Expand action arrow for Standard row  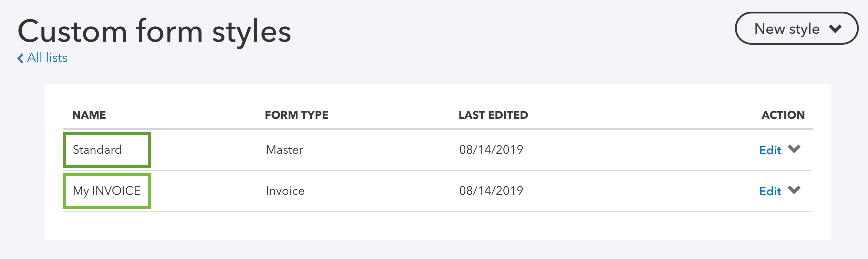[794, 149]
